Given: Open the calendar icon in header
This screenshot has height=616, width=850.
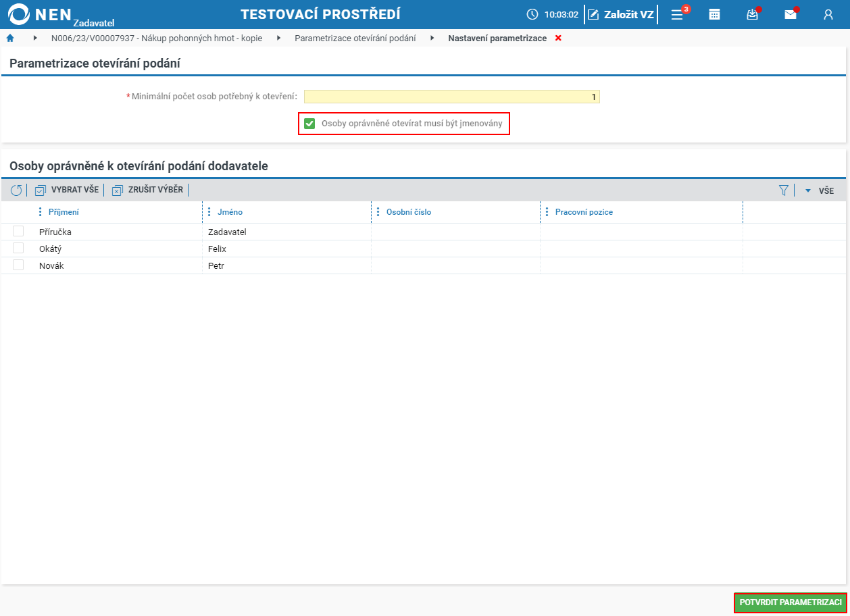Looking at the screenshot, I should pyautogui.click(x=714, y=14).
